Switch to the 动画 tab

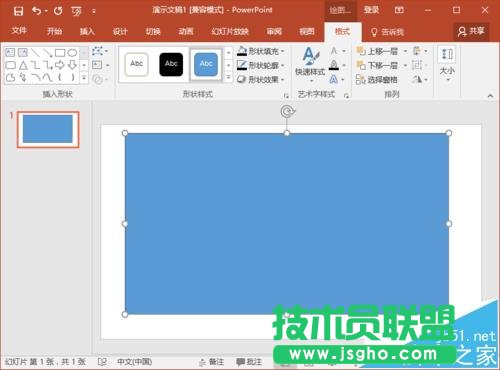[186, 31]
